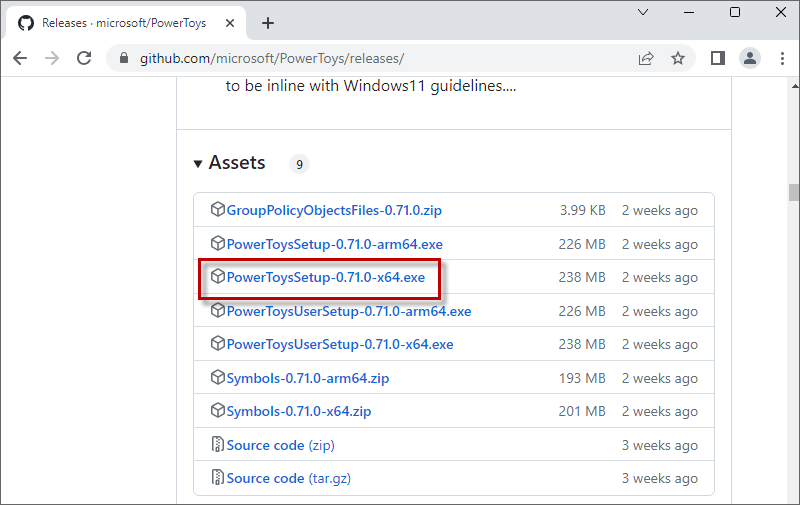Click '3 weeks ago' in Source code (zip) row
Viewport: 800px width, 505px height.
[660, 445]
